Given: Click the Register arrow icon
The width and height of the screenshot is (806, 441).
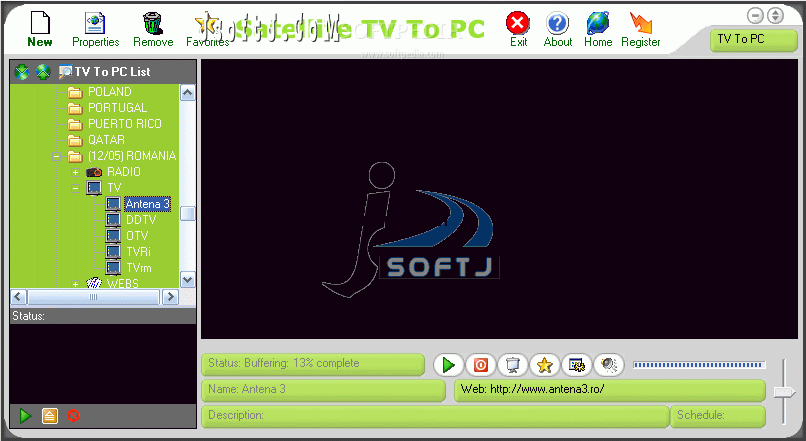Looking at the screenshot, I should tap(640, 23).
